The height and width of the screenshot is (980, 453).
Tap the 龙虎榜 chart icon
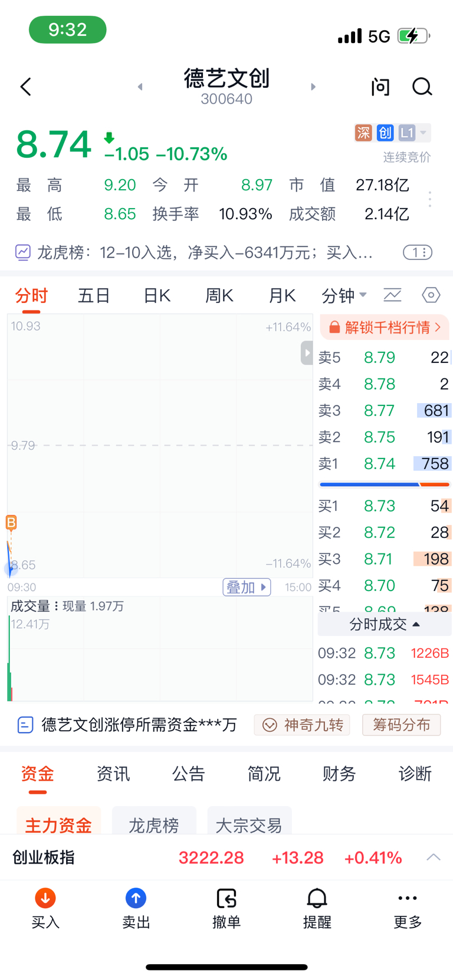[x=22, y=253]
